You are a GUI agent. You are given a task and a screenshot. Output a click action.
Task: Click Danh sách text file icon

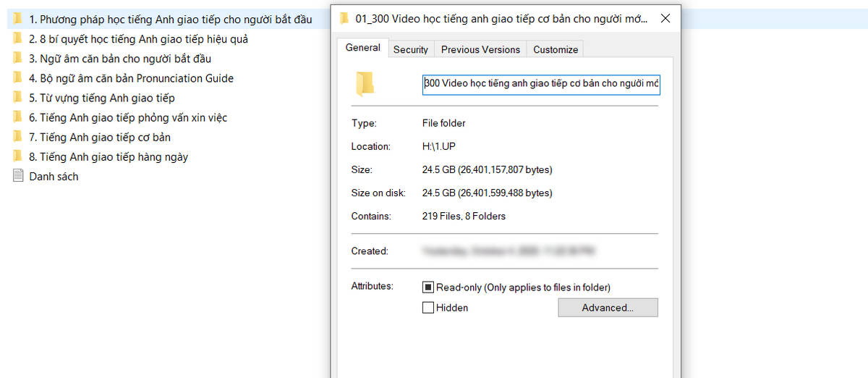[18, 175]
